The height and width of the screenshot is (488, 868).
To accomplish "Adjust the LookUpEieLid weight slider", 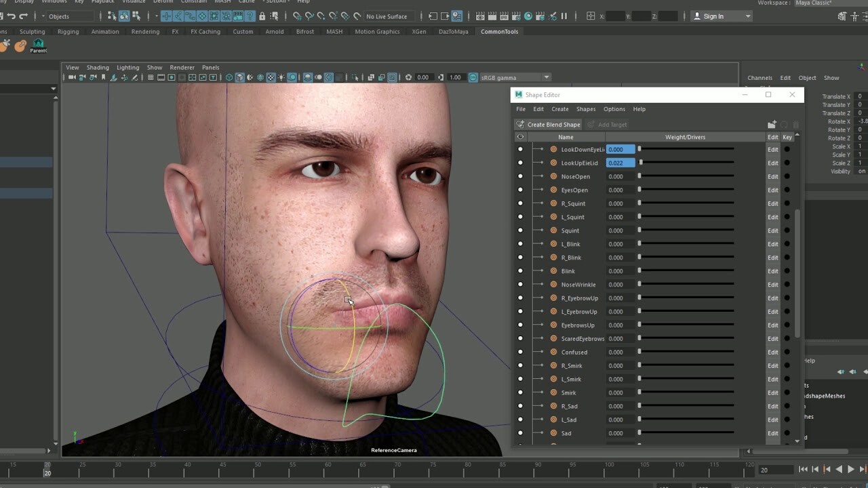I will coord(686,163).
